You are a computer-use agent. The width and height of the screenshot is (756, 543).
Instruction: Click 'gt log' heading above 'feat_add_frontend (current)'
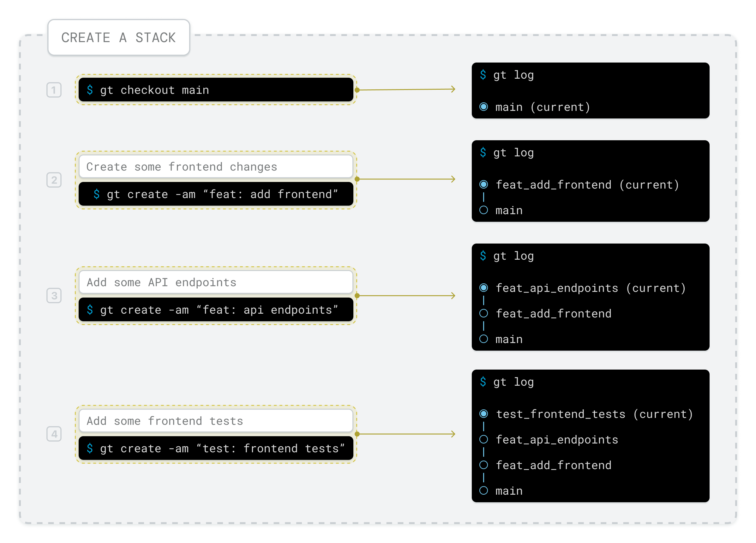(514, 153)
